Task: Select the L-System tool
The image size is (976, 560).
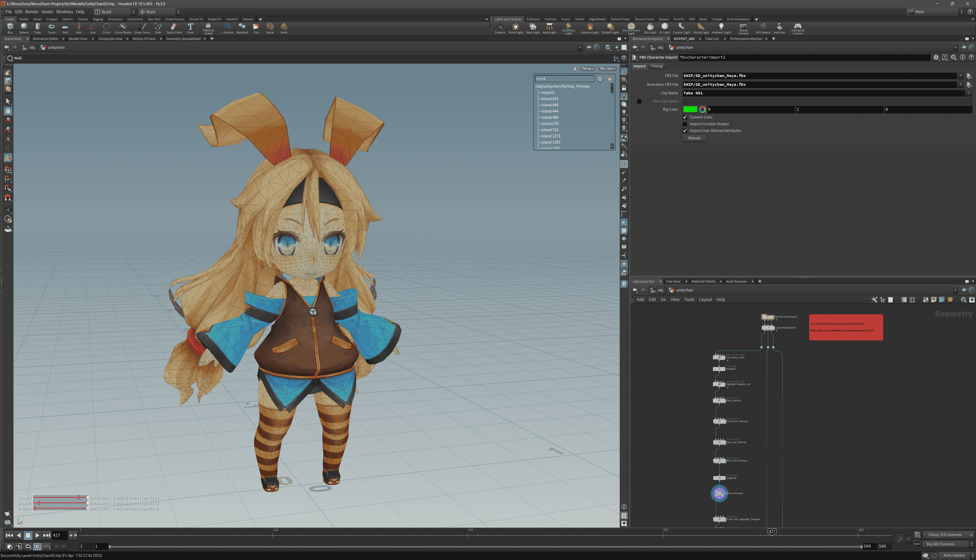Action: (227, 28)
